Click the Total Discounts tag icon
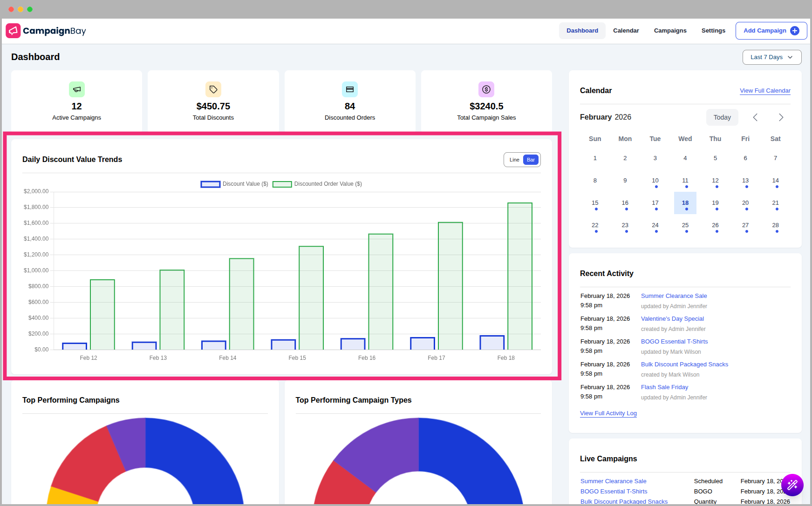The width and height of the screenshot is (812, 506). point(213,89)
